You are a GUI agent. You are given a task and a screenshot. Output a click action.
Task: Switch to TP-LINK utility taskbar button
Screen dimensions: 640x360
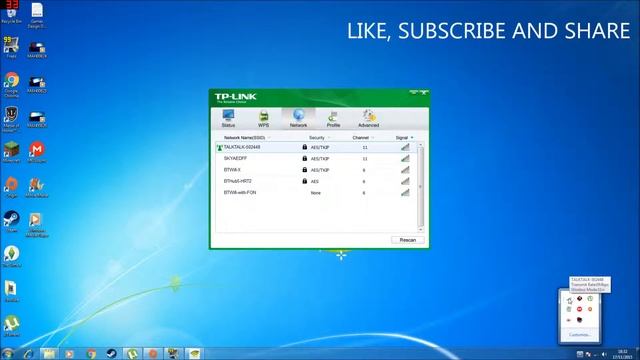pyautogui.click(x=194, y=353)
